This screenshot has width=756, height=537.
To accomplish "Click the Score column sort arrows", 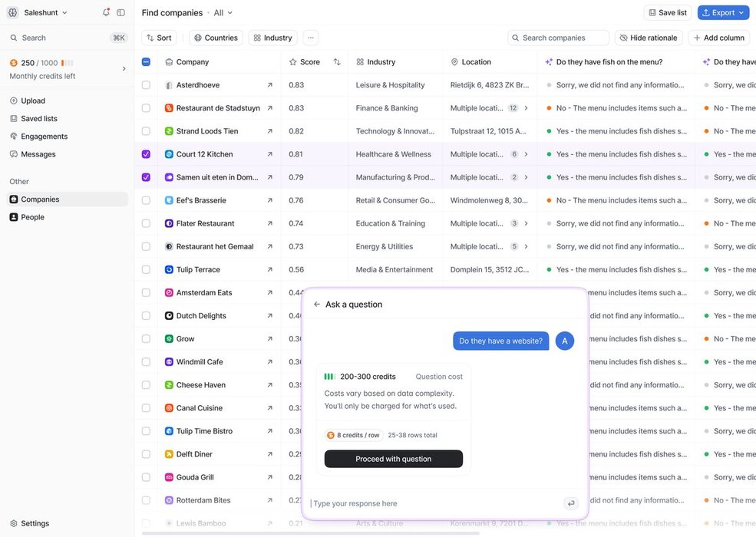I will 337,62.
